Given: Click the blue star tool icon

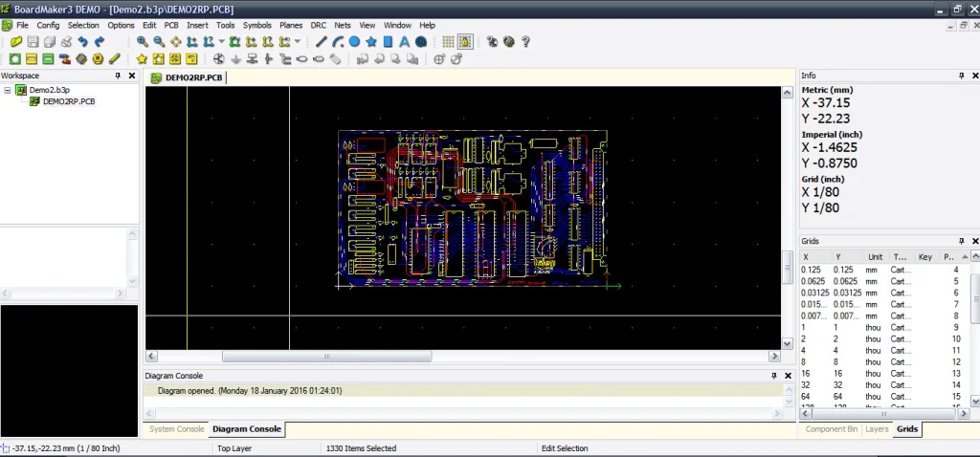Looking at the screenshot, I should point(370,42).
